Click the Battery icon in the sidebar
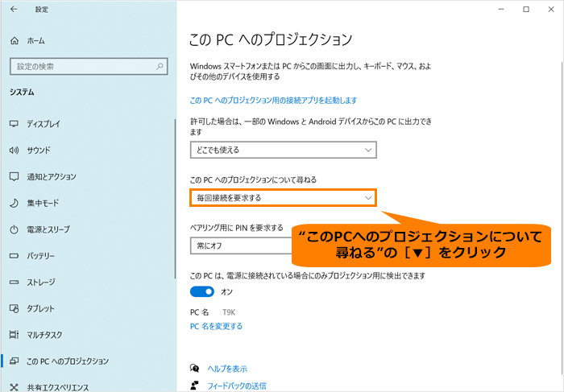 14,256
